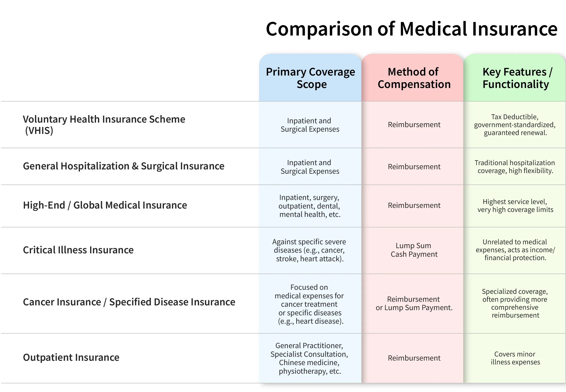Select the Method of Compensation column header
This screenshot has width=566, height=392.
pyautogui.click(x=414, y=78)
